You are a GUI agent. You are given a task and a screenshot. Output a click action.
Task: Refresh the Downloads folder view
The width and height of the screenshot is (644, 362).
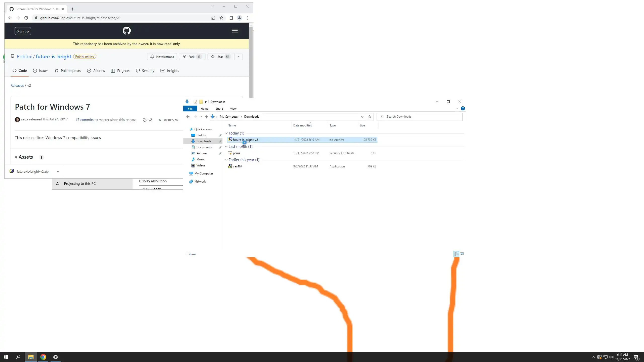370,117
